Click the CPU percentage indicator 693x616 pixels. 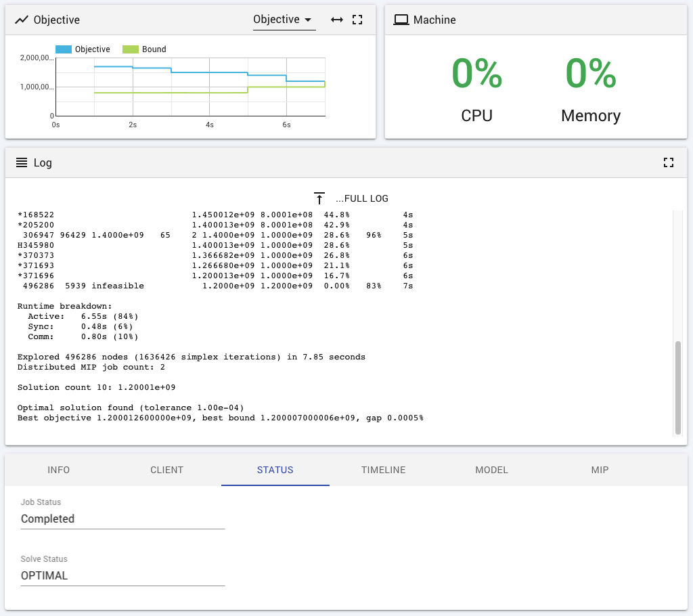(476, 74)
